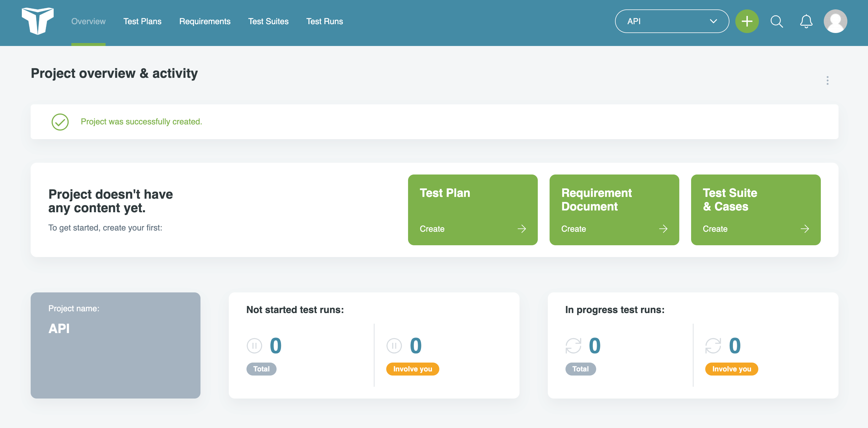Click the paused icon next to Total not started runs

click(254, 345)
